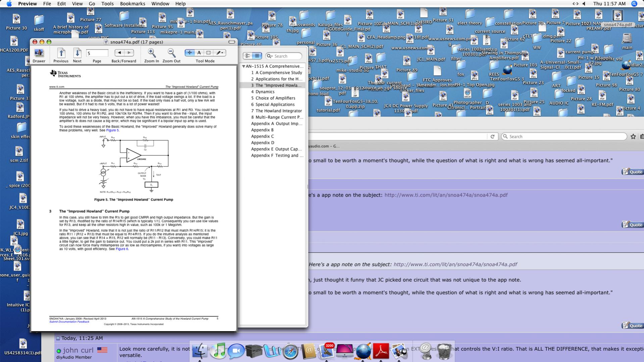Select the Move tool mode
Image resolution: width=644 pixels, height=362 pixels.
click(x=190, y=53)
